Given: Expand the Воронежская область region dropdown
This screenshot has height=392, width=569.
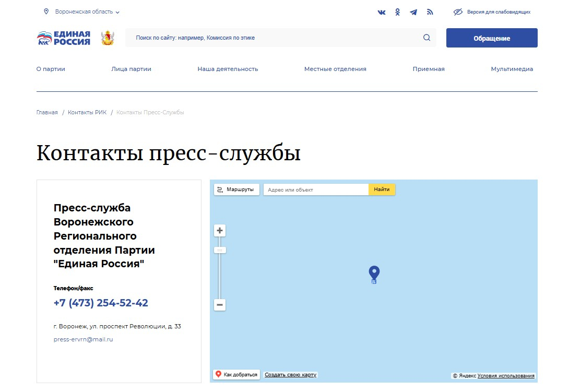Looking at the screenshot, I should coord(87,12).
